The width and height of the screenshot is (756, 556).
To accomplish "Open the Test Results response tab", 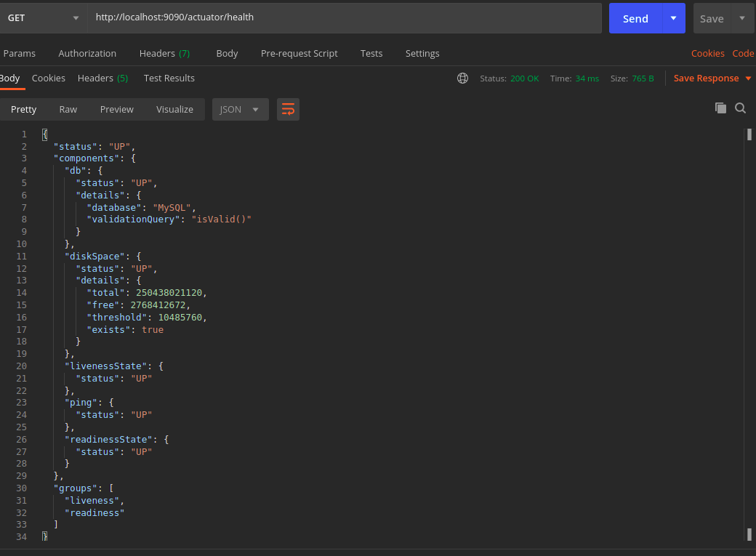I will click(x=169, y=78).
